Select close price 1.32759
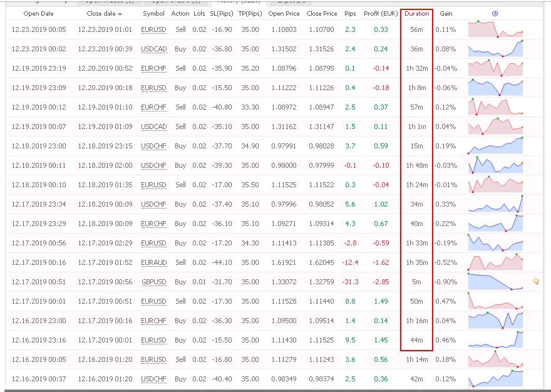 tap(322, 282)
